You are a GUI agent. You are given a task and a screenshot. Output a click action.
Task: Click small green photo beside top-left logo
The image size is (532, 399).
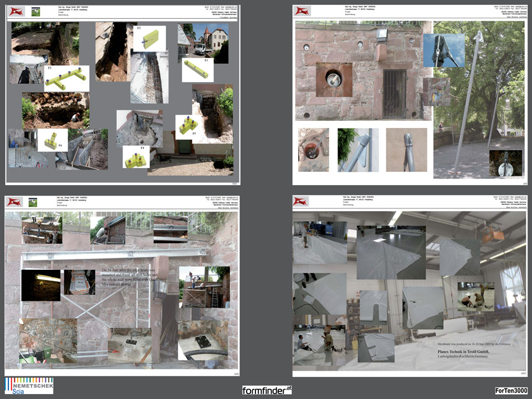[35, 12]
